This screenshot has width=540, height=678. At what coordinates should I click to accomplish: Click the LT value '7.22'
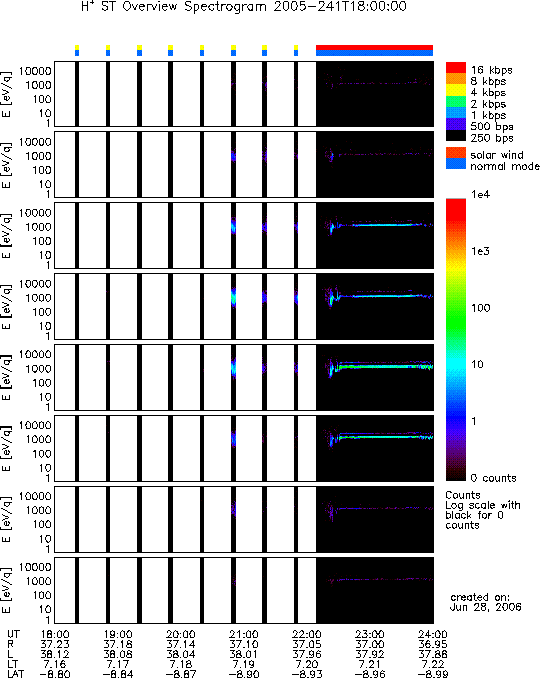pyautogui.click(x=432, y=664)
